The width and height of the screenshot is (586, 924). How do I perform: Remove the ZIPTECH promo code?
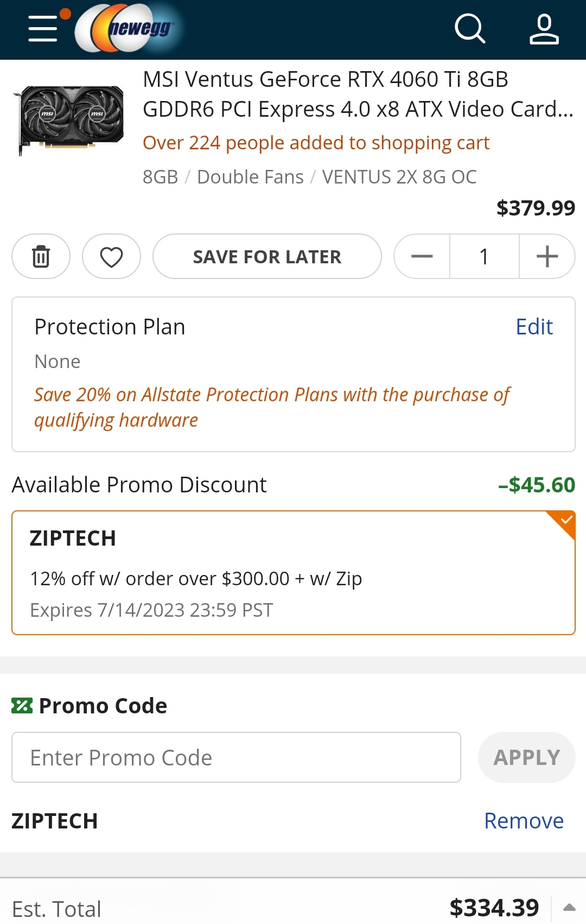(524, 821)
